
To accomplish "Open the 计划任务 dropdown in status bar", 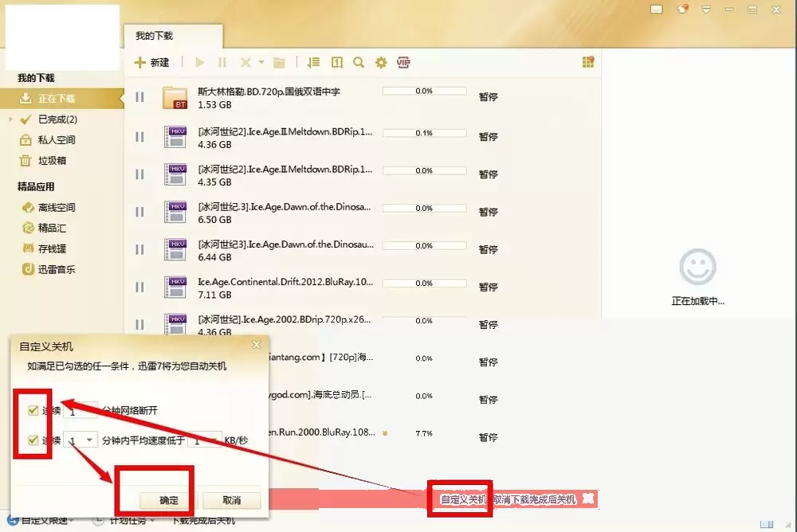I will pyautogui.click(x=124, y=521).
